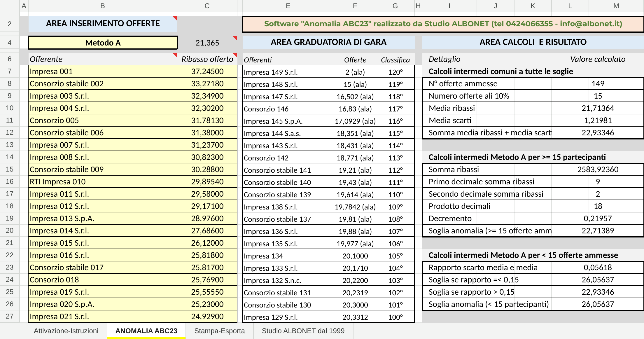Select the Decremento value 0,21957

tap(598, 218)
